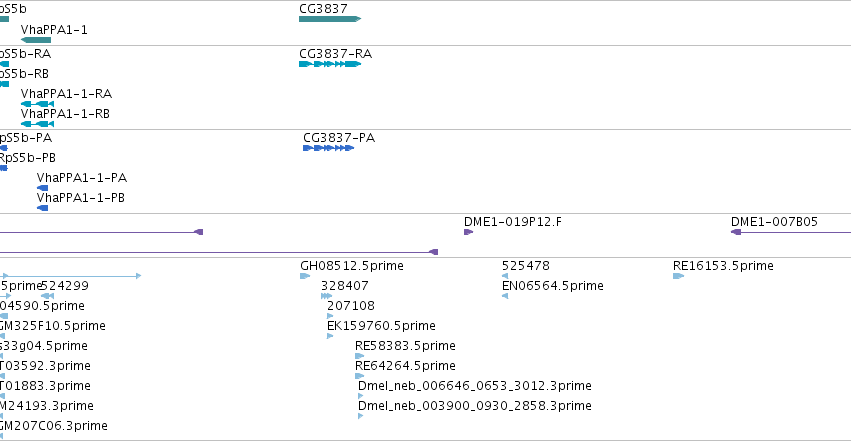Screen dimensions: 851x441
Task: Click the EN06564.5prime label
Action: tap(552, 286)
